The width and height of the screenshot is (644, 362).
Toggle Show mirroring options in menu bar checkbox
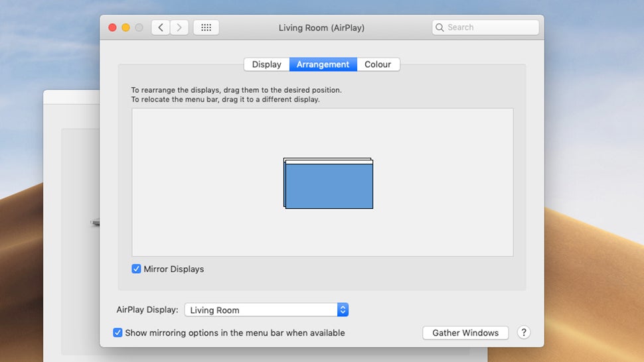pos(118,332)
